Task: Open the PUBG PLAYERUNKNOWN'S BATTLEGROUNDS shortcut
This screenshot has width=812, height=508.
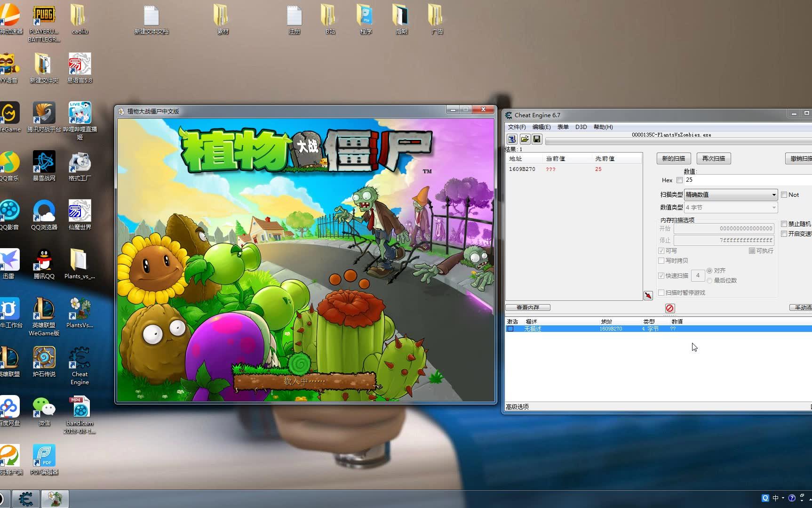Action: (x=44, y=24)
